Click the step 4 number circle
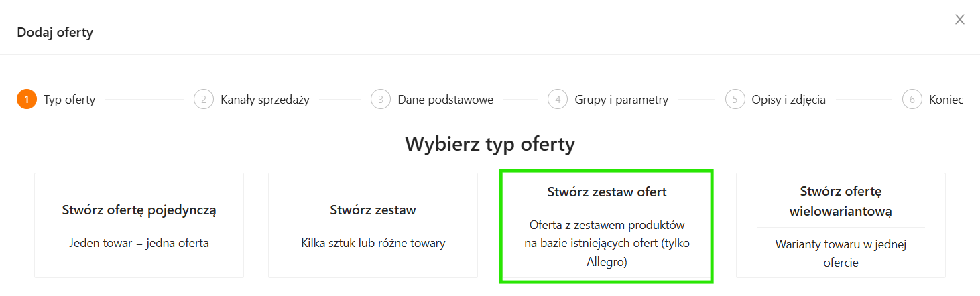 click(x=557, y=100)
